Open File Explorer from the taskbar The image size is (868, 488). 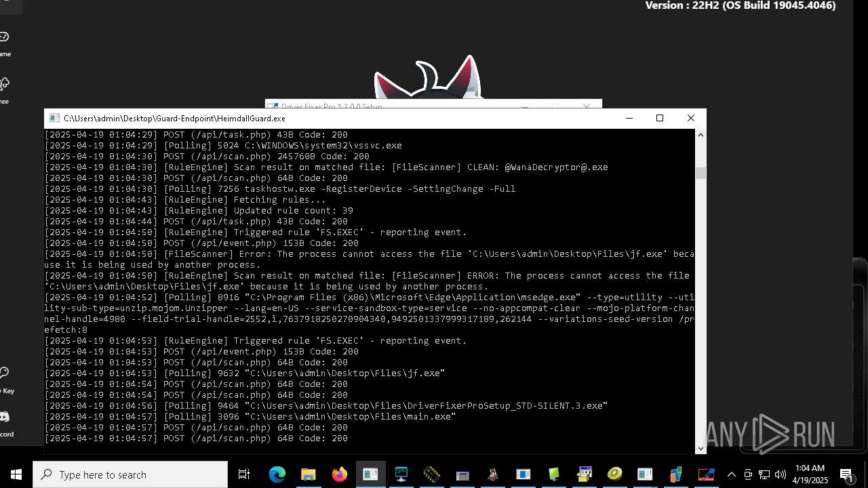309,474
